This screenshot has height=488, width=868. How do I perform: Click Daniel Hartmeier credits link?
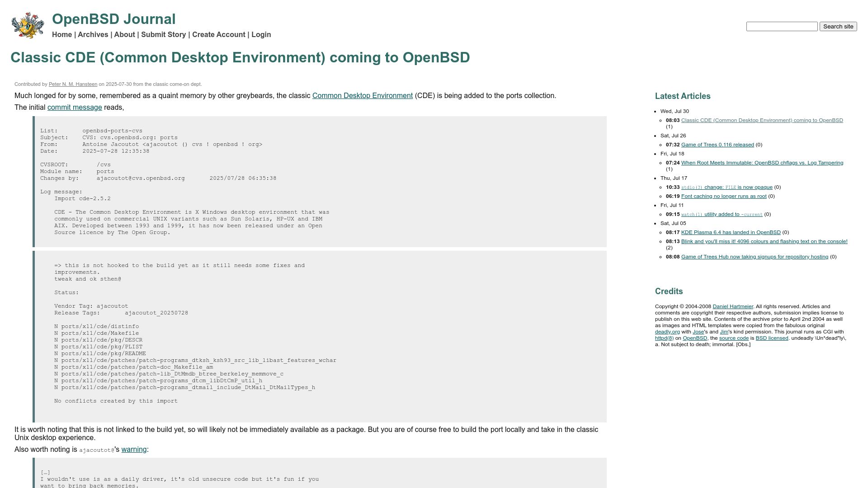click(x=733, y=306)
